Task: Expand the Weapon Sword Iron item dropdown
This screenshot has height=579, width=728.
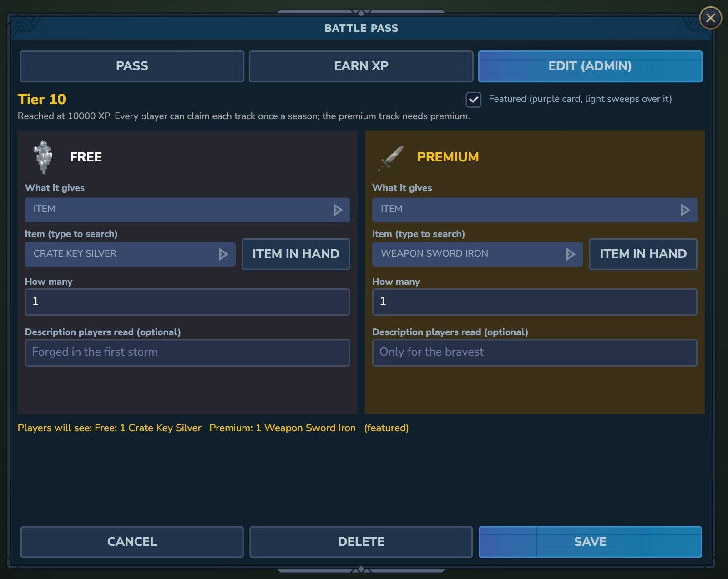Action: [477, 254]
